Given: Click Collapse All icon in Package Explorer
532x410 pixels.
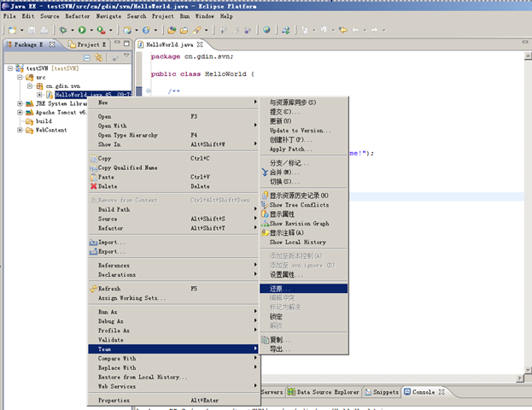Looking at the screenshot, I should pyautogui.click(x=87, y=58).
